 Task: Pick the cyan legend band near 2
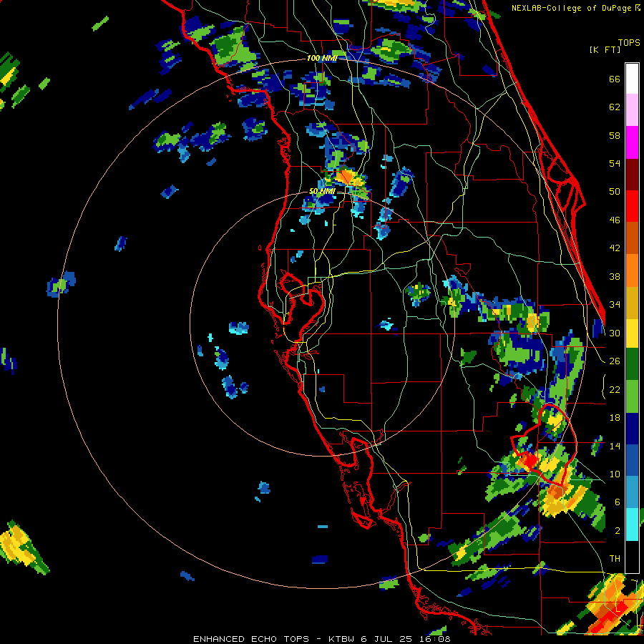632,525
